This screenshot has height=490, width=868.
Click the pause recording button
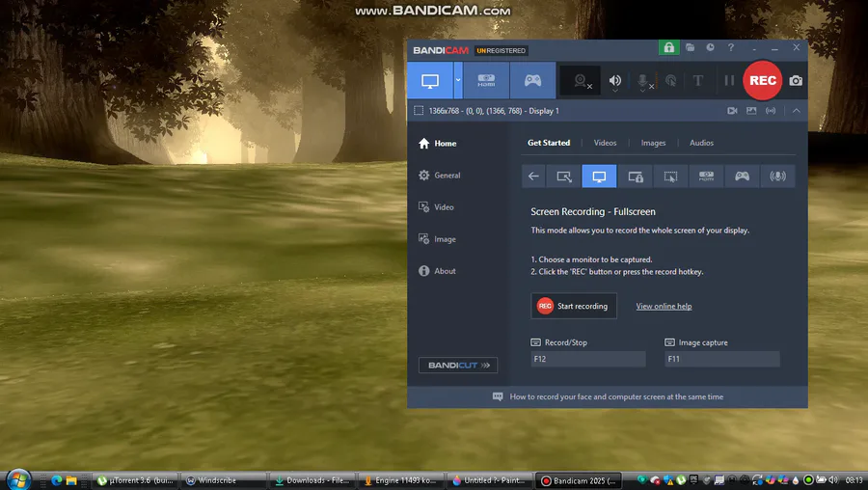click(x=729, y=81)
